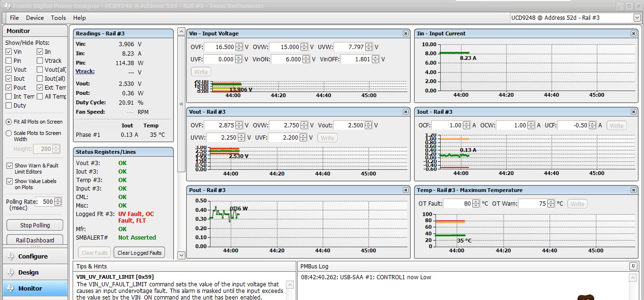Click the VIN_UV_FAULT_LIMIT [0x59] hint heading
Screen dimensions: 644x300
[115, 277]
